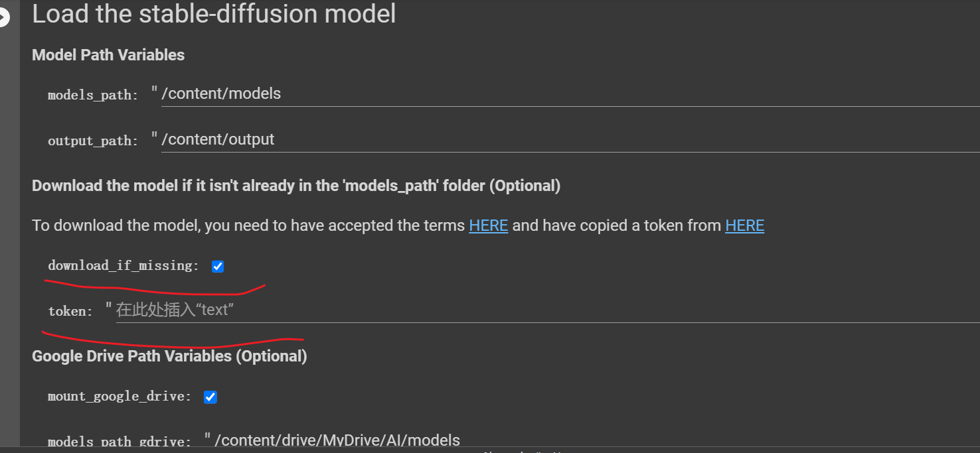Click the download_if_missing: label text
The height and width of the screenshot is (453, 980).
(x=123, y=266)
